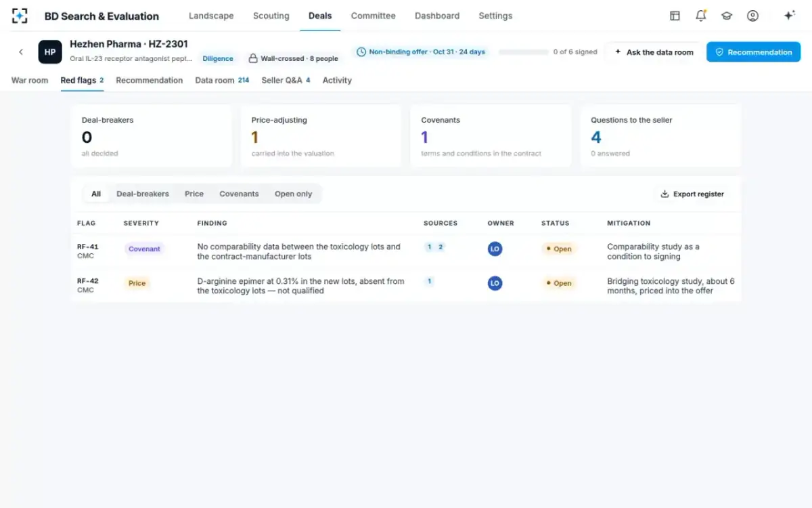Open the Questions to the seller card
Image resolution: width=812 pixels, height=508 pixels.
(660, 135)
